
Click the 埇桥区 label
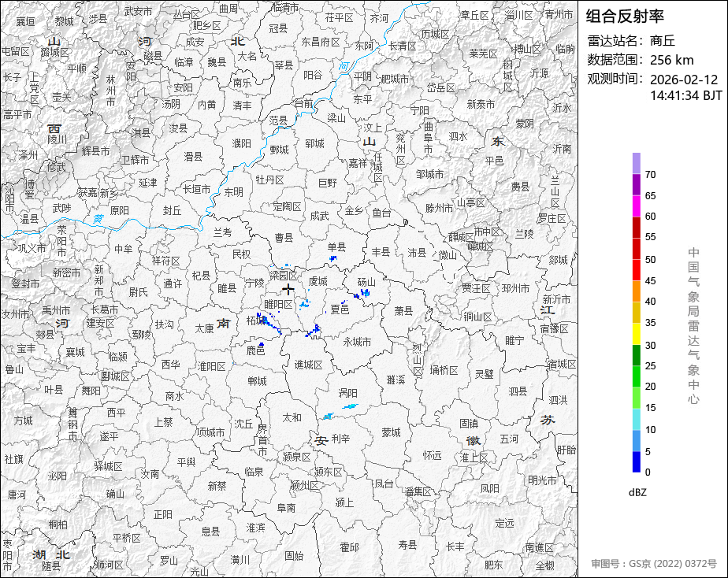pos(444,370)
